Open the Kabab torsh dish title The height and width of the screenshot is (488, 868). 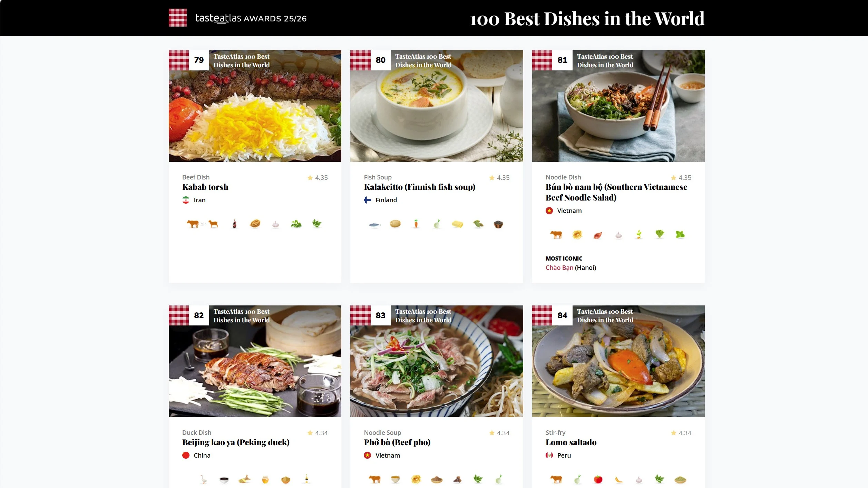coord(205,187)
